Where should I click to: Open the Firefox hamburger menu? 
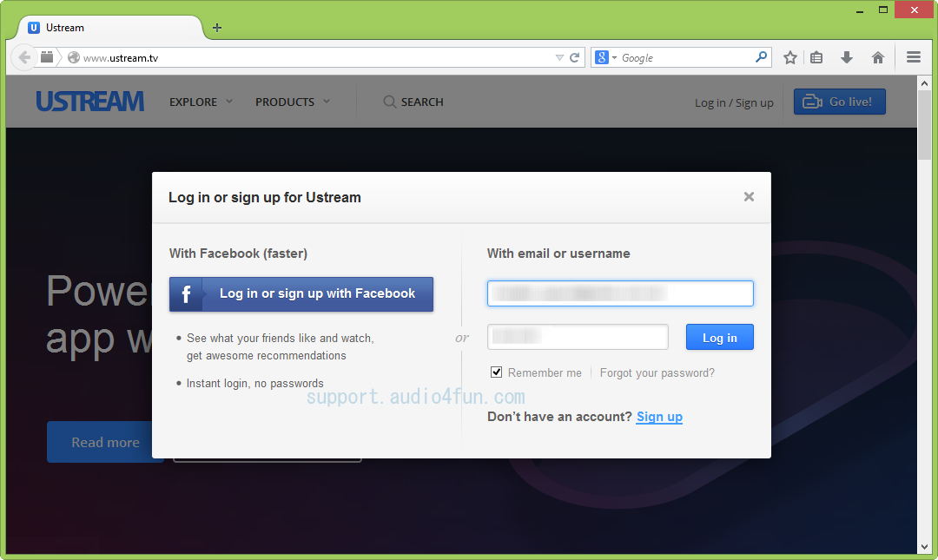914,57
